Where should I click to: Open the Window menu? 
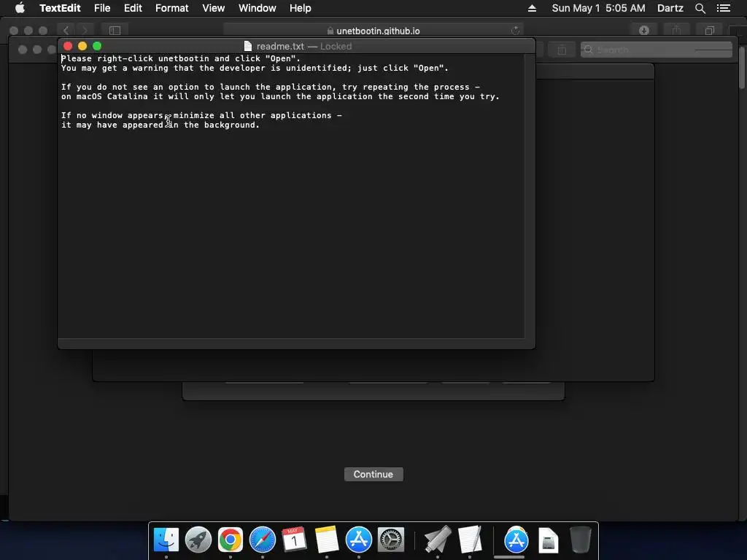(x=258, y=8)
